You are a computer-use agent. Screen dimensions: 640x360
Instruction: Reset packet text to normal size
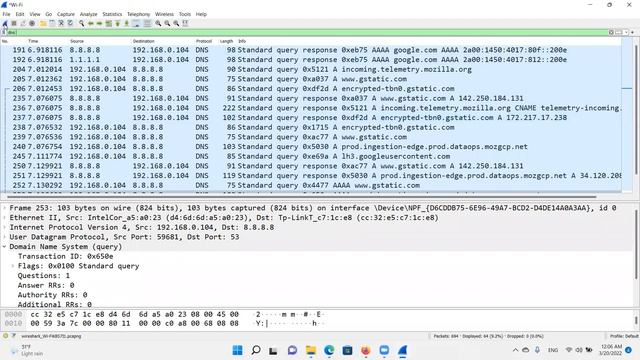(x=176, y=24)
